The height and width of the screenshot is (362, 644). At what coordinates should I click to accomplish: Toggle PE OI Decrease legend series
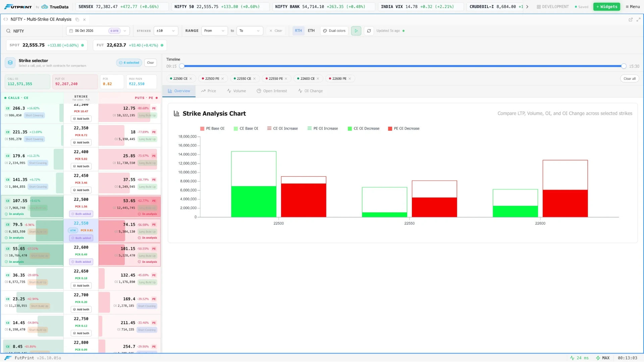404,129
